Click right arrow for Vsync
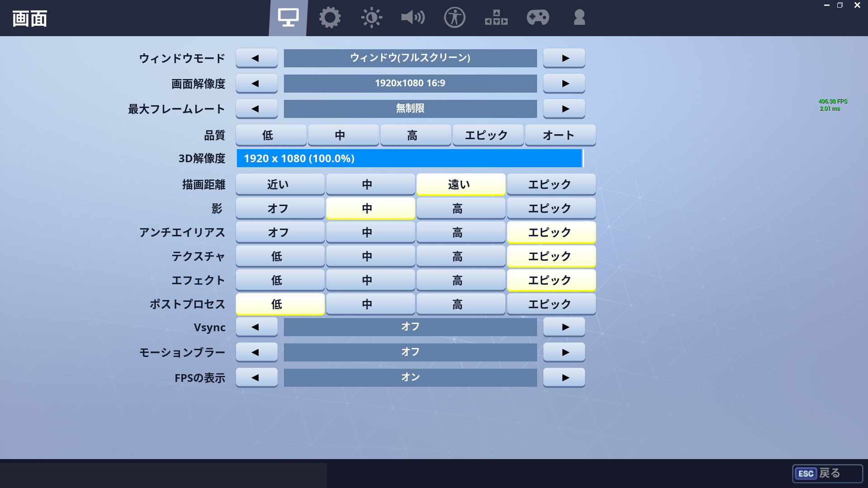 564,327
